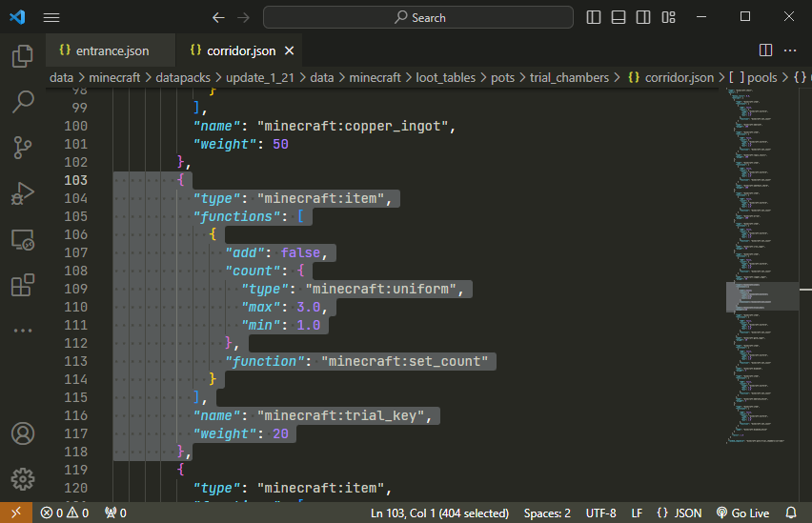The width and height of the screenshot is (812, 523).
Task: Open the Extensions view
Action: click(23, 285)
